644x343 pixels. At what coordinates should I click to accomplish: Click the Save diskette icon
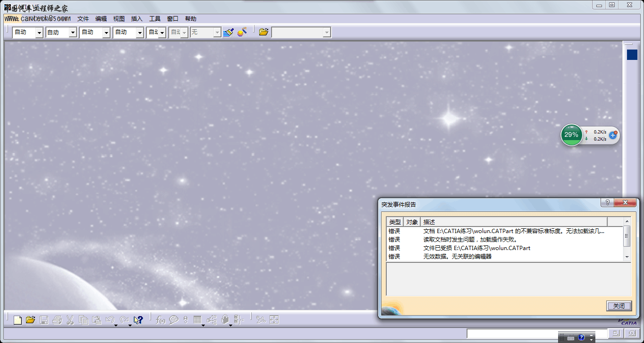[44, 320]
